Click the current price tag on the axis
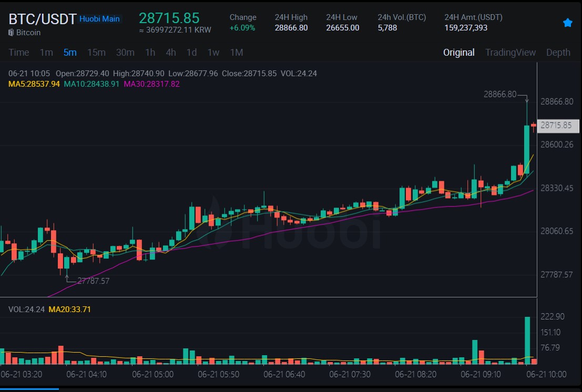This screenshot has height=392, width=582. click(558, 126)
